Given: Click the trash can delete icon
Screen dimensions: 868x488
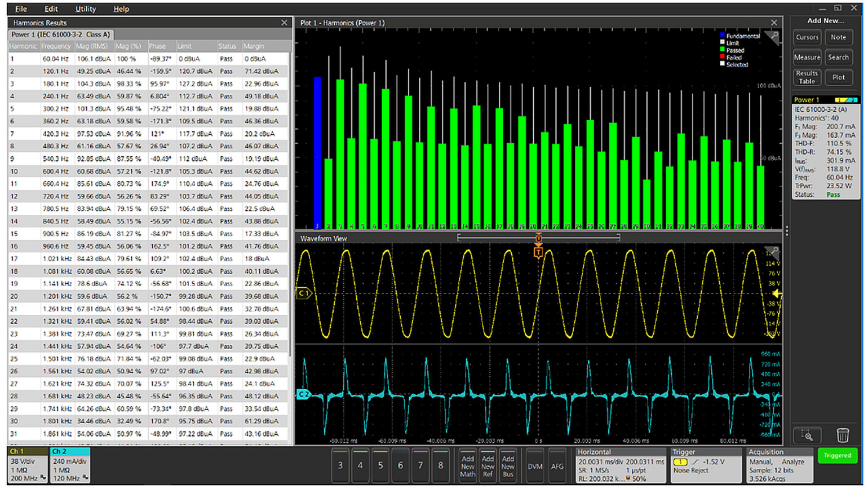Looking at the screenshot, I should (x=842, y=435).
